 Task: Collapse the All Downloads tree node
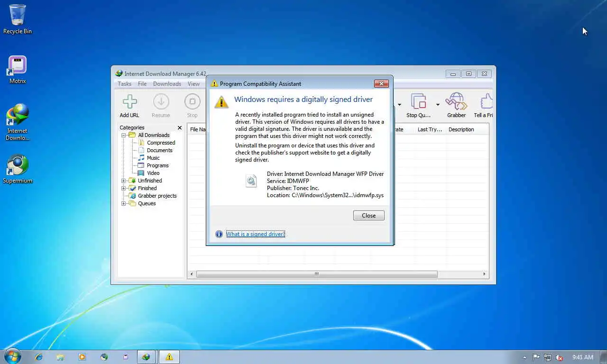(x=124, y=135)
